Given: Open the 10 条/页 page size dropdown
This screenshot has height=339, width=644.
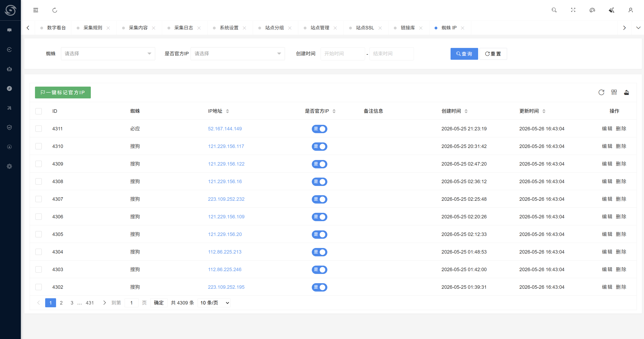Looking at the screenshot, I should (214, 303).
